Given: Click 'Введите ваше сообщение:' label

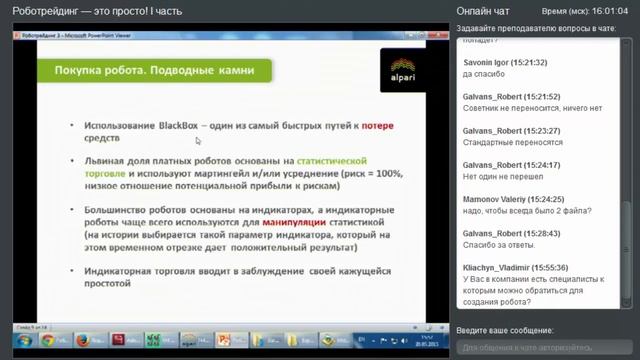Looking at the screenshot, I should [504, 331].
